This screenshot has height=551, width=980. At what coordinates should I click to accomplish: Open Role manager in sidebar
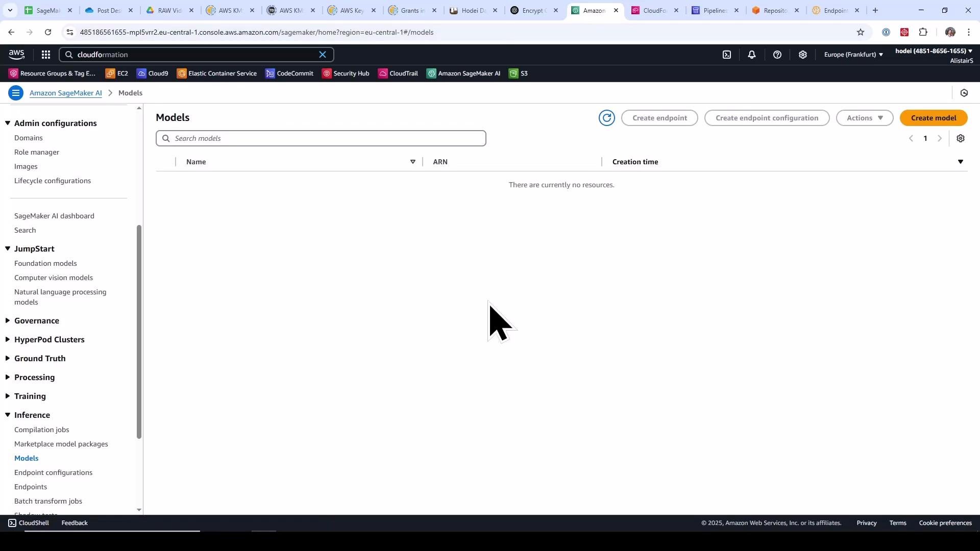(x=37, y=152)
